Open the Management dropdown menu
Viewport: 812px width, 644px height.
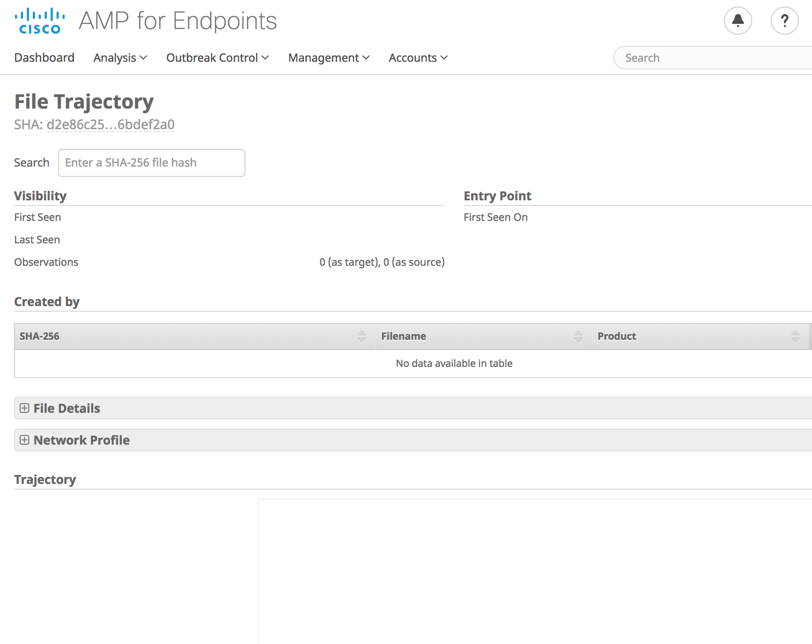[x=329, y=58]
